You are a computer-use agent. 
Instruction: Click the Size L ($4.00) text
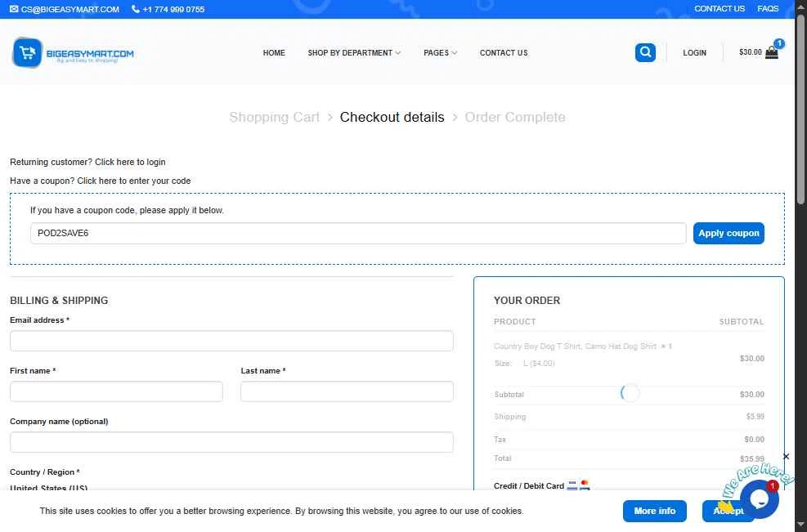[524, 363]
